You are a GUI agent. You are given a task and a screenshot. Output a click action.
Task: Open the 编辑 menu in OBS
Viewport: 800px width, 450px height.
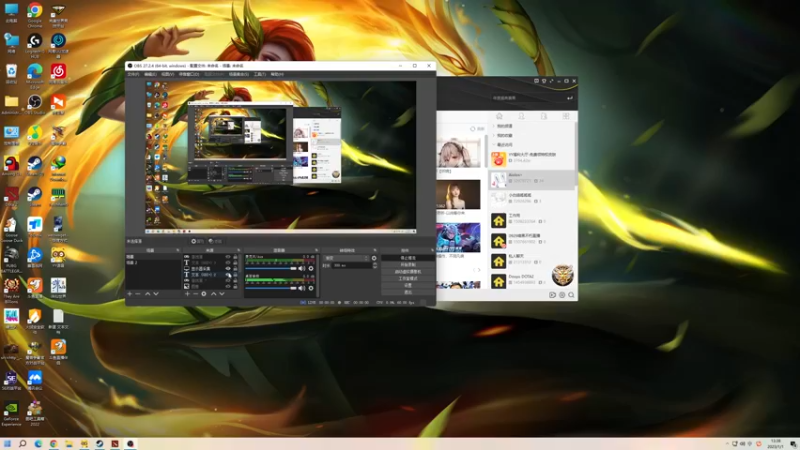click(150, 74)
